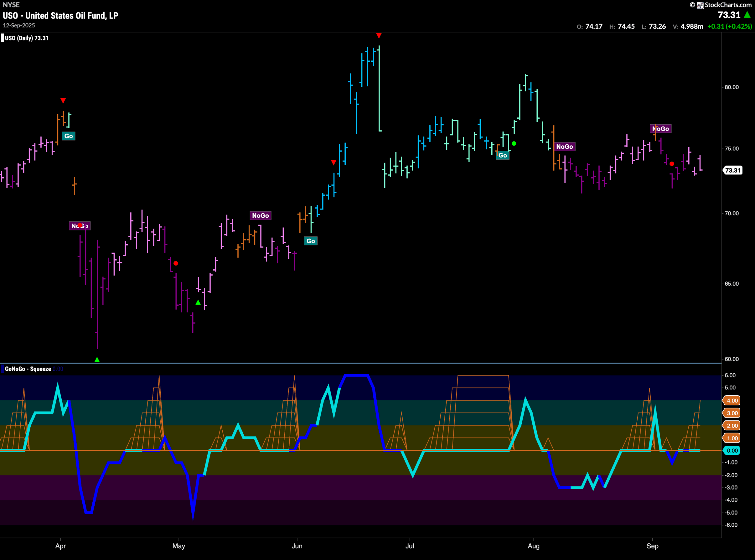Image resolution: width=755 pixels, height=560 pixels.
Task: Click the StockCharts.com copyright text
Action: [728, 5]
